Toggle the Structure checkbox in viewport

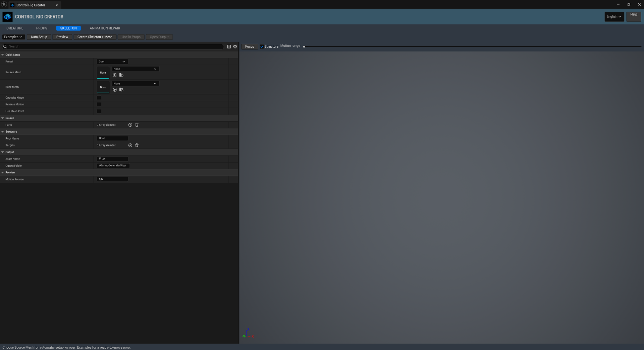click(262, 47)
